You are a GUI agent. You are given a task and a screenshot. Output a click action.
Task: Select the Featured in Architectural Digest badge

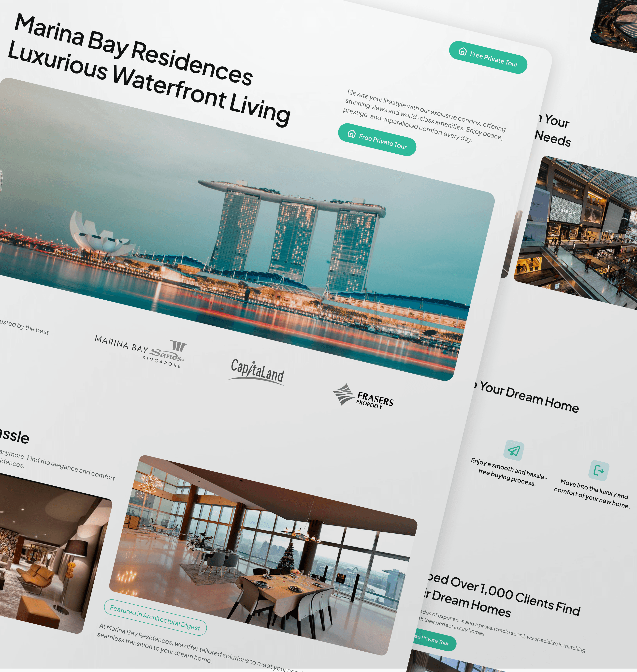point(155,617)
